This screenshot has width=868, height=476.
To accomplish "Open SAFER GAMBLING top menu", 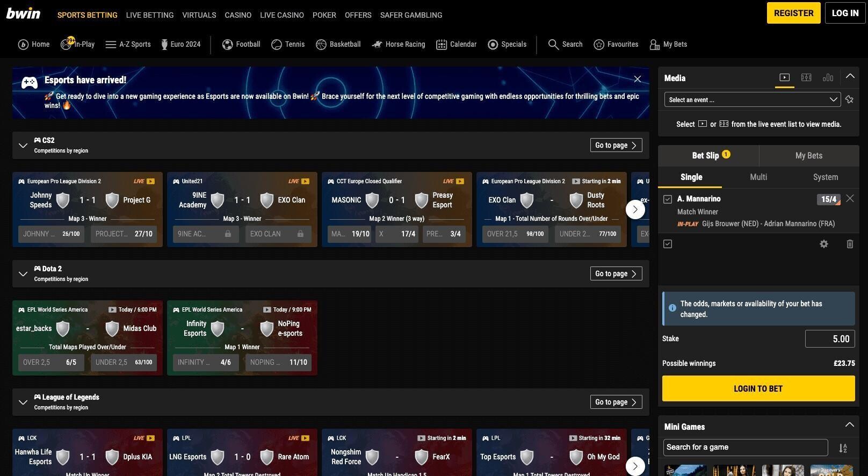I will [x=411, y=15].
